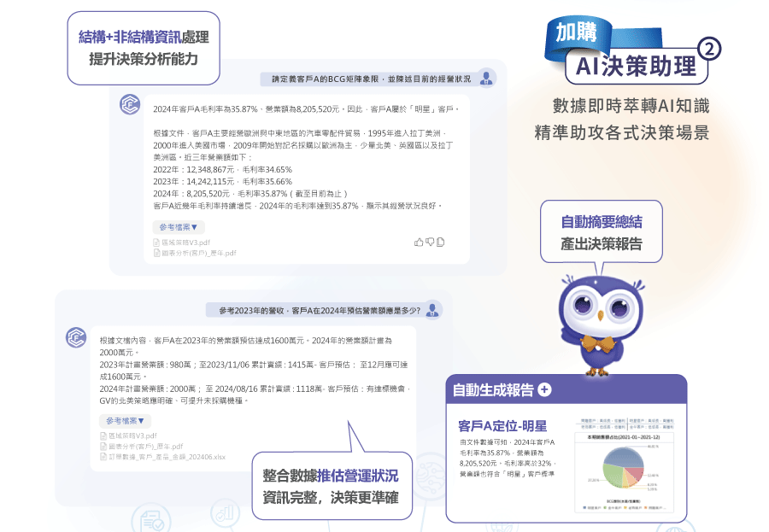Image resolution: width=769 pixels, height=532 pixels.
Task: Open the 訂單數據 xlsx file link
Action: click(163, 457)
